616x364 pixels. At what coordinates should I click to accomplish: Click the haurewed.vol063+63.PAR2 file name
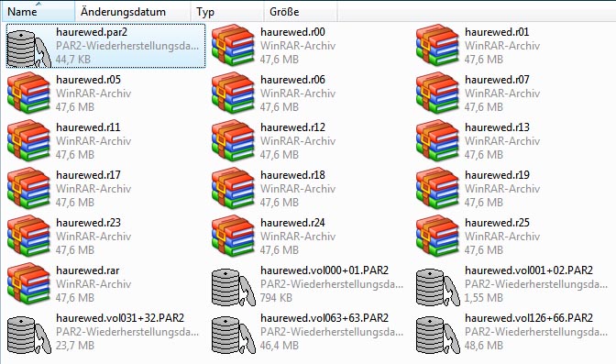pyautogui.click(x=324, y=317)
